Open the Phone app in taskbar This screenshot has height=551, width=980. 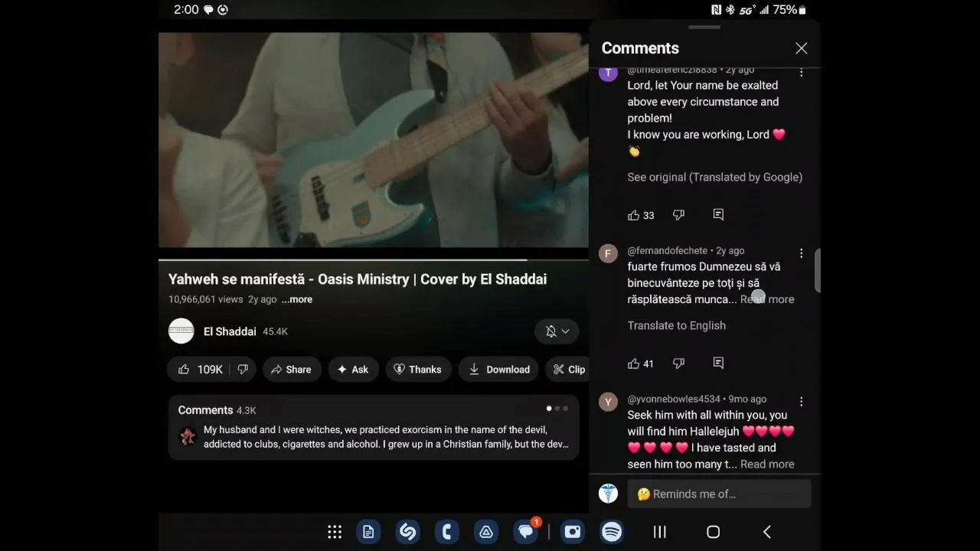click(447, 532)
